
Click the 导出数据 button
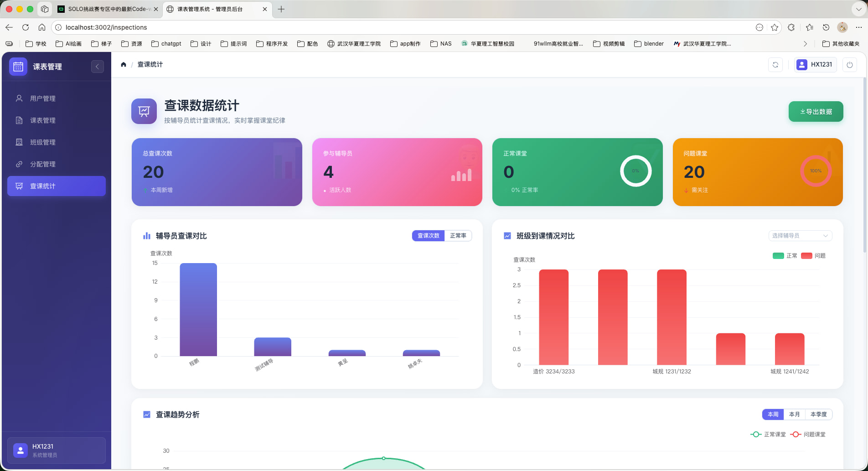tap(816, 112)
